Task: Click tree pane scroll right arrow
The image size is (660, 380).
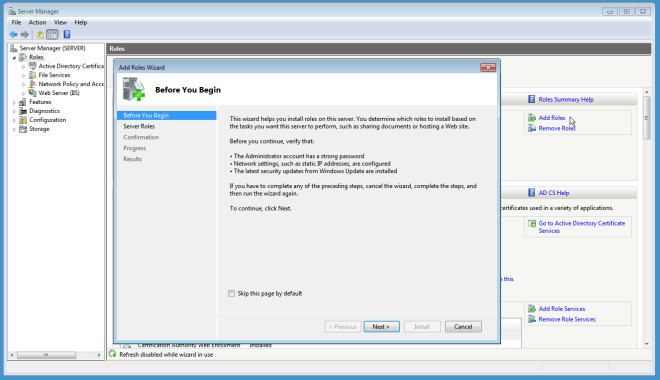Action: (99, 355)
